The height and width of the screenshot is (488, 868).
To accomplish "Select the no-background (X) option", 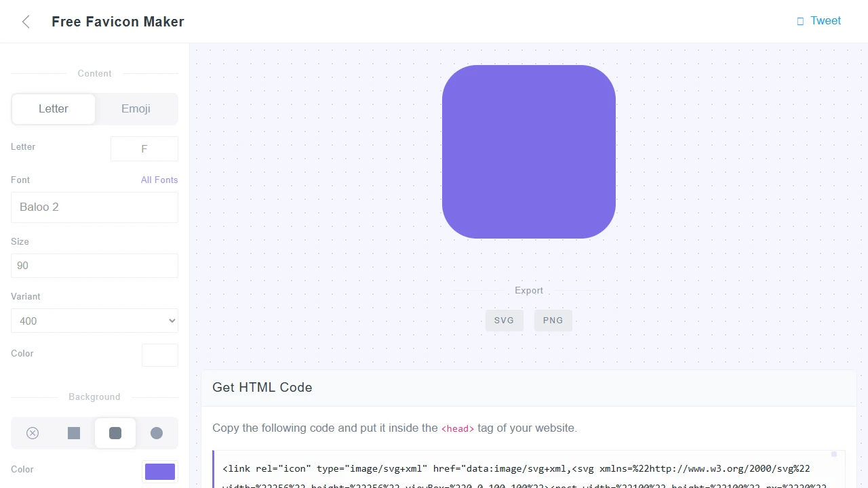I will click(32, 433).
